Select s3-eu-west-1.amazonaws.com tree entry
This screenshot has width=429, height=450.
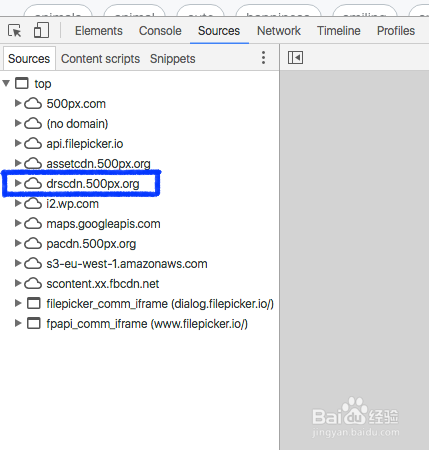pyautogui.click(x=127, y=264)
